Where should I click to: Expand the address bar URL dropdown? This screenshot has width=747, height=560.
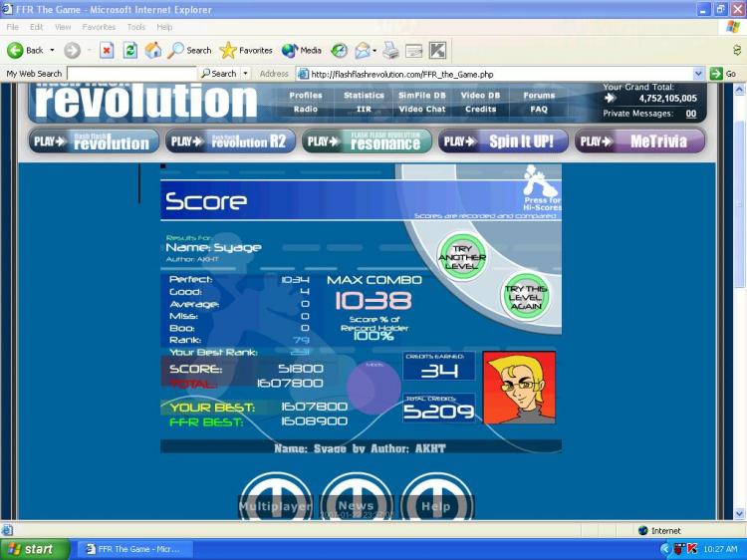pyautogui.click(x=698, y=74)
